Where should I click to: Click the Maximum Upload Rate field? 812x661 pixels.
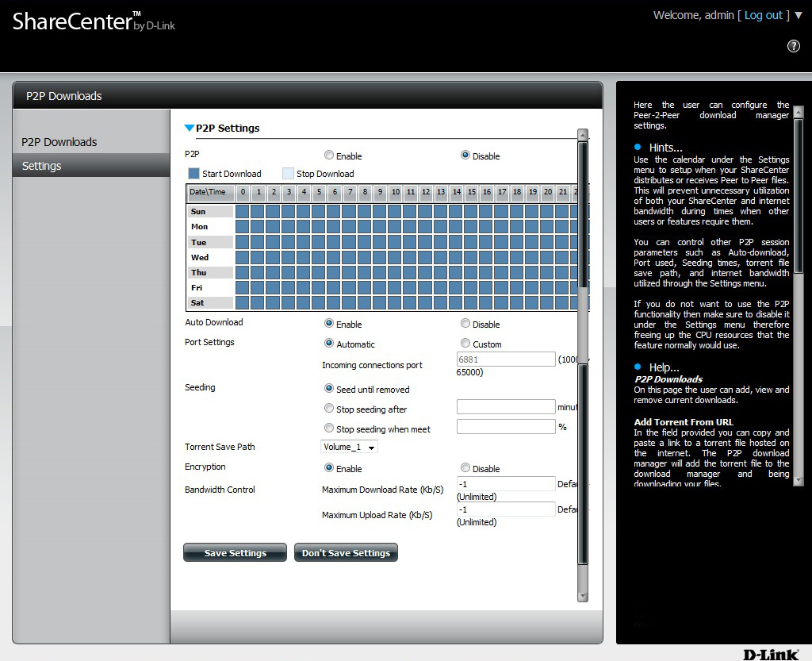[x=506, y=509]
